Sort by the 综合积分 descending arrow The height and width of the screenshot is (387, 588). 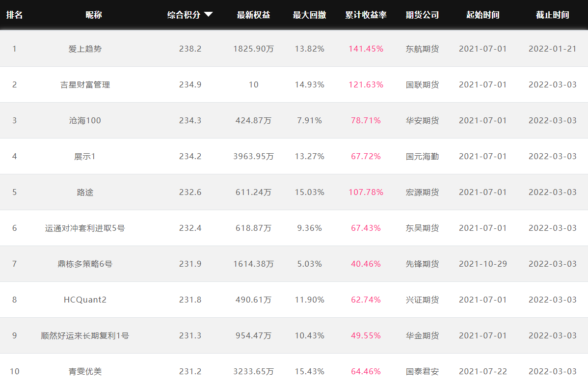(209, 15)
